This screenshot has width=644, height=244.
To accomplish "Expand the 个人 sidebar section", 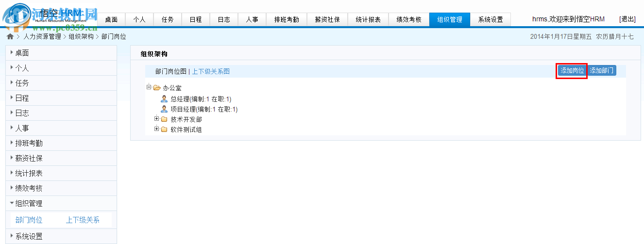I will (61, 68).
